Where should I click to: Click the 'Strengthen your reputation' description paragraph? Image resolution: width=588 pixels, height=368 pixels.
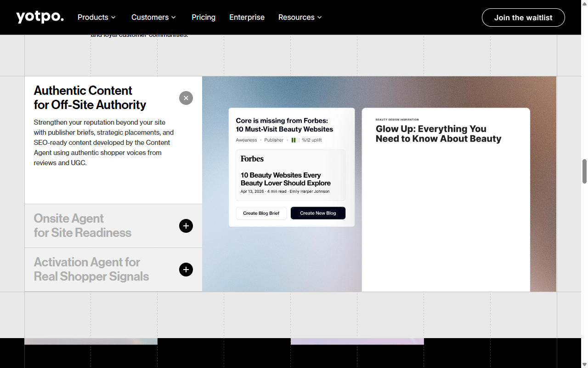104,143
